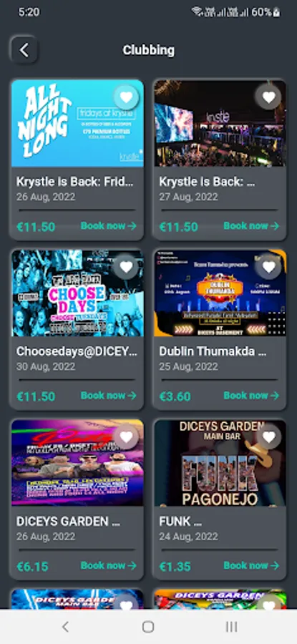297x644 pixels.
Task: Favorite the Krystle 26 Aug event heart
Action: point(126,97)
